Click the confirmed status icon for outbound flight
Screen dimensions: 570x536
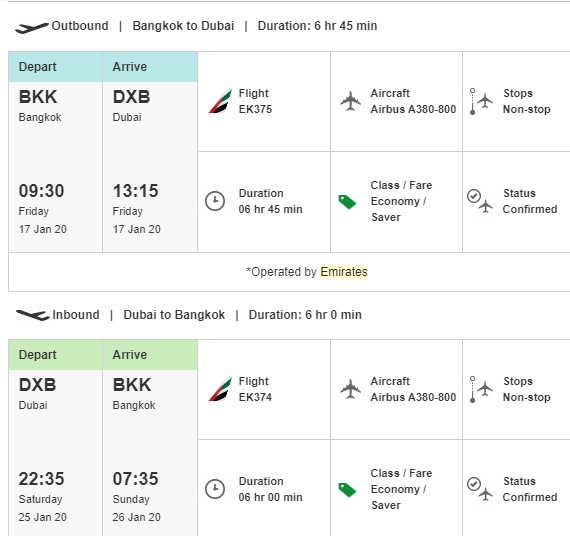480,201
